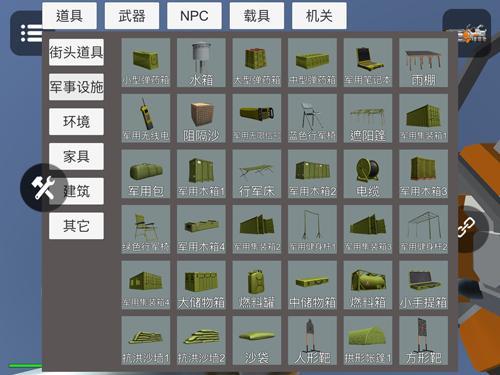Select the 家具 category
This screenshot has height=375, width=500.
point(76,156)
